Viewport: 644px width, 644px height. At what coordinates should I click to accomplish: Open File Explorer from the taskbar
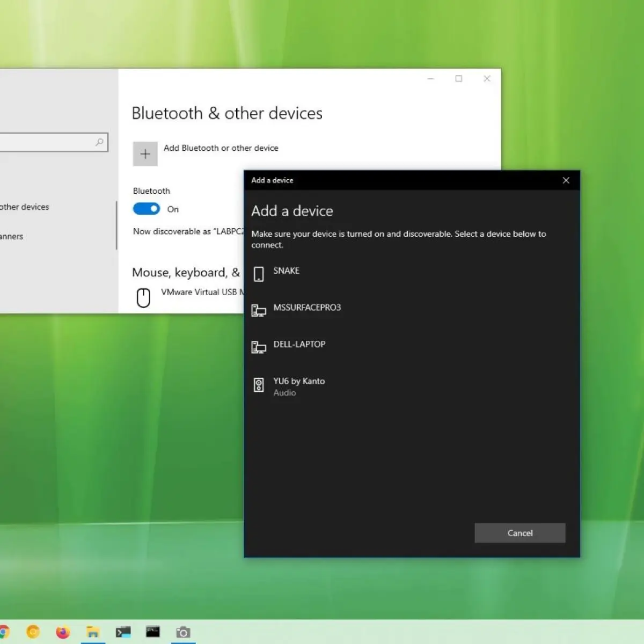click(93, 632)
